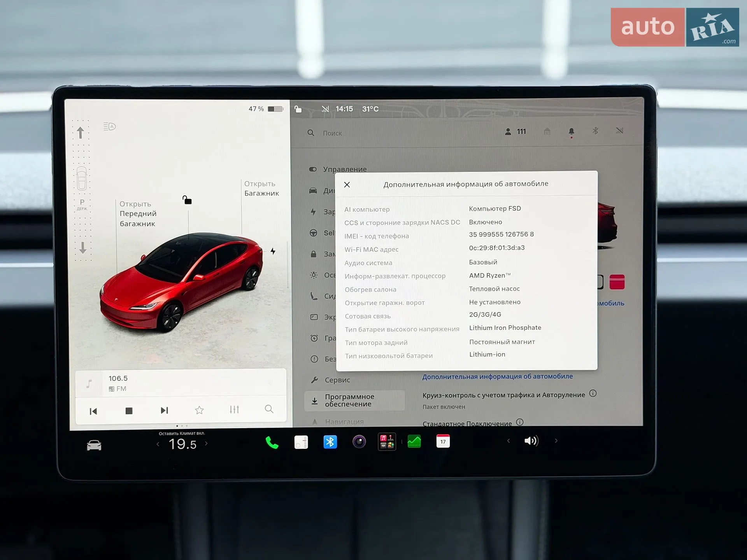Image resolution: width=747 pixels, height=560 pixels.
Task: Tap the music note media source icon
Action: click(x=89, y=384)
